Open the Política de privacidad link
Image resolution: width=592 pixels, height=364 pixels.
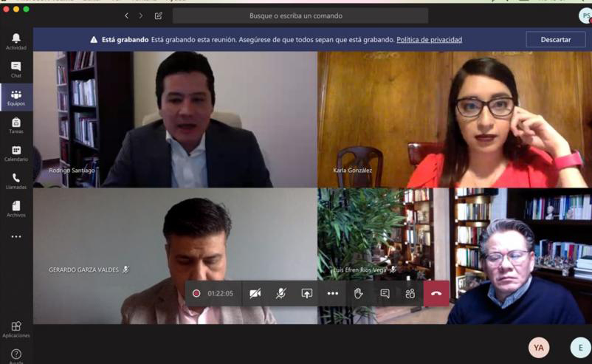(429, 40)
